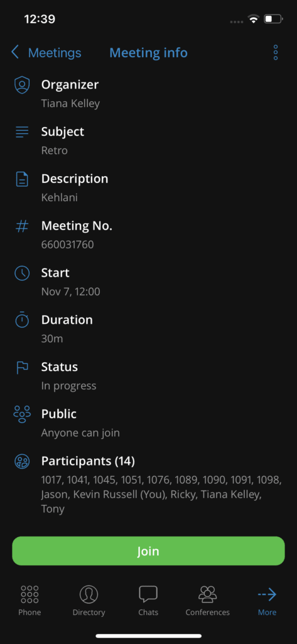Open the Directory tab

click(x=89, y=601)
